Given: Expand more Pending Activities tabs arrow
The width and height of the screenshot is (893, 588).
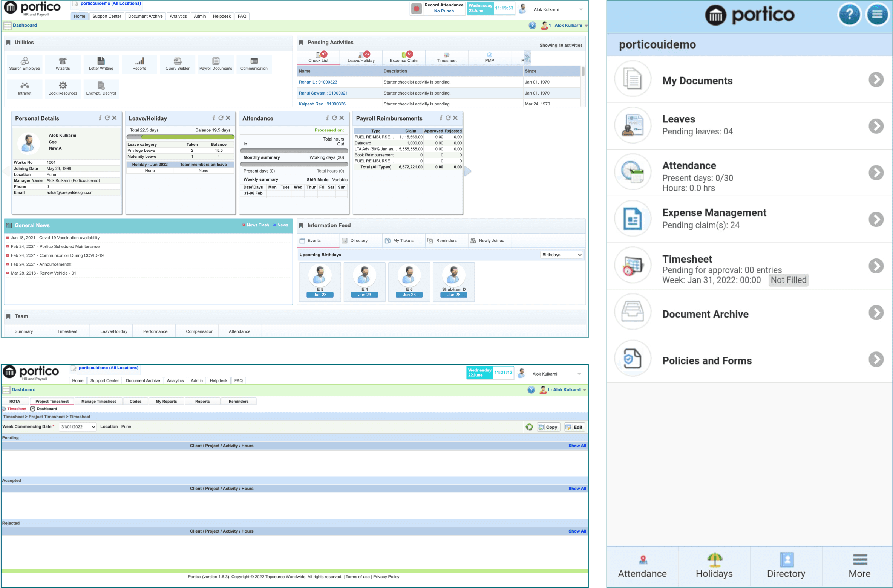Looking at the screenshot, I should point(527,57).
